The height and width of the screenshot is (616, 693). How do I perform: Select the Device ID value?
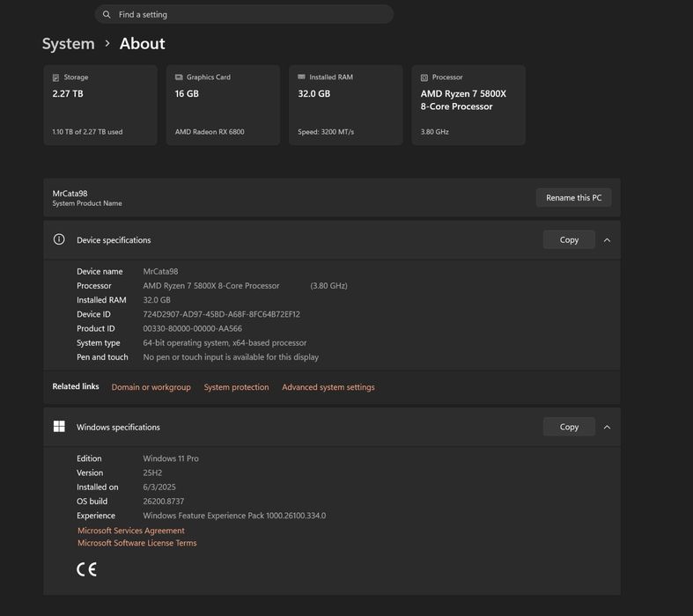221,314
